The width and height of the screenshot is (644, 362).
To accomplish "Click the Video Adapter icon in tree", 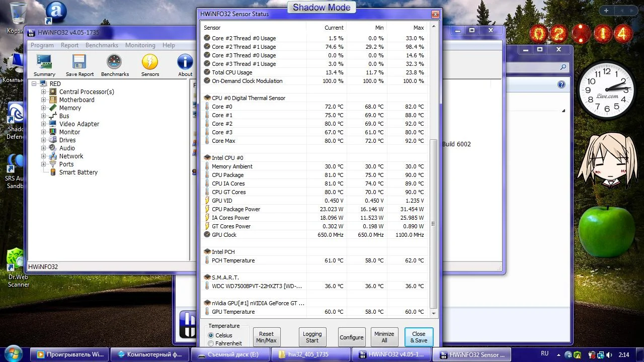I will tap(53, 124).
